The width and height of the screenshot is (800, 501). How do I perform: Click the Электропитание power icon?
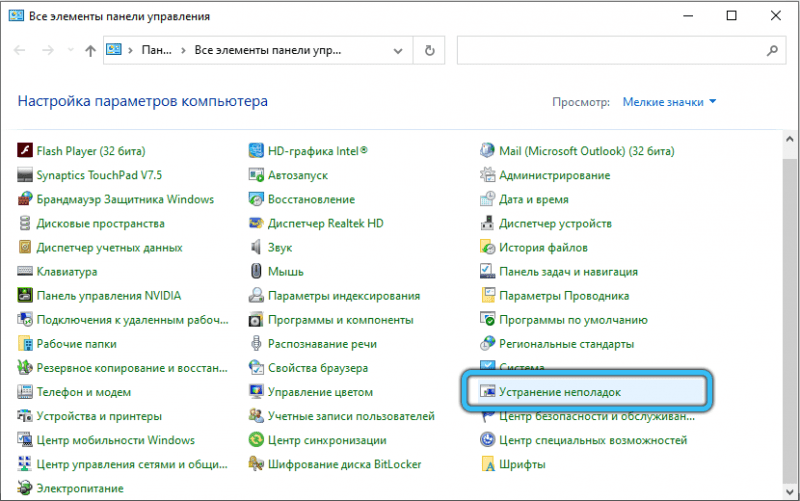click(24, 488)
